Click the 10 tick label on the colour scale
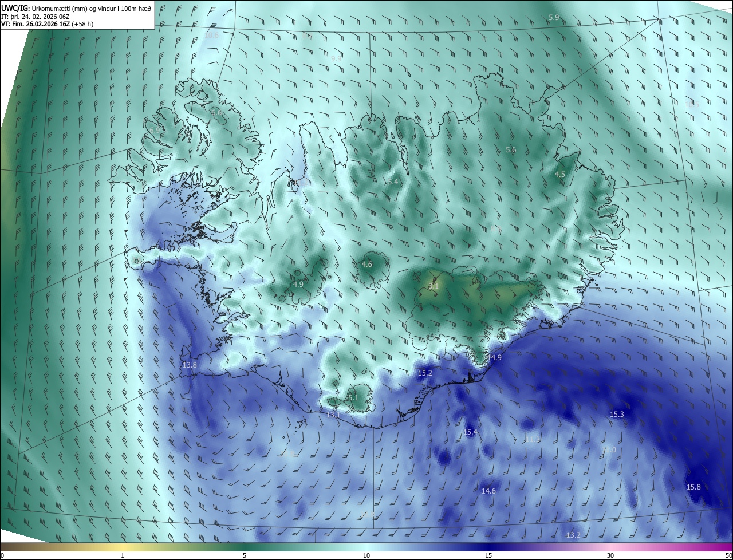 [366, 555]
